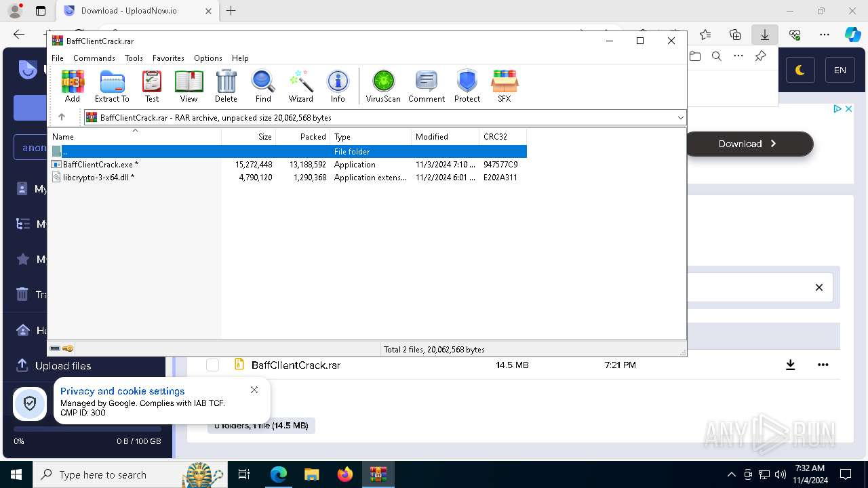Toggle dark mode on UploadNow page
The image size is (868, 488).
800,70
